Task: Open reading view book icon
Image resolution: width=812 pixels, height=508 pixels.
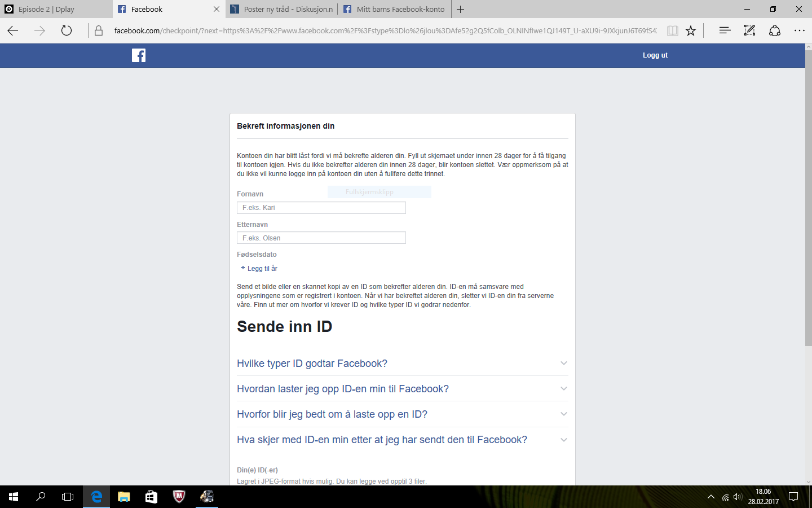Action: pyautogui.click(x=672, y=30)
